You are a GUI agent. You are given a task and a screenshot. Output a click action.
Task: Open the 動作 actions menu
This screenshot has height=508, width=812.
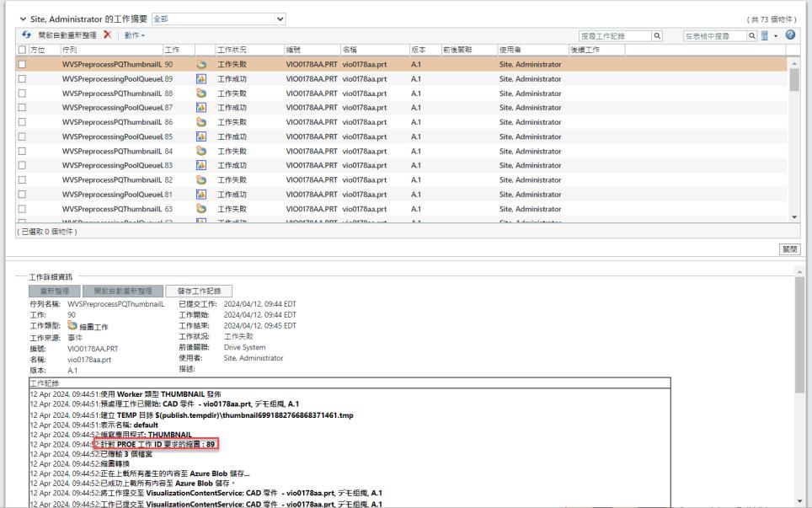[x=134, y=35]
